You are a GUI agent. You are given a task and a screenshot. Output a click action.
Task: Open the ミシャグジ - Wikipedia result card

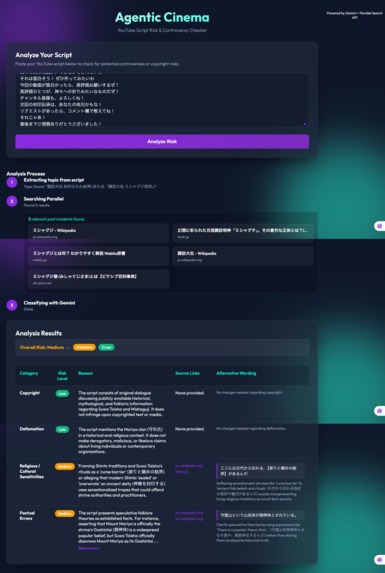(x=98, y=233)
